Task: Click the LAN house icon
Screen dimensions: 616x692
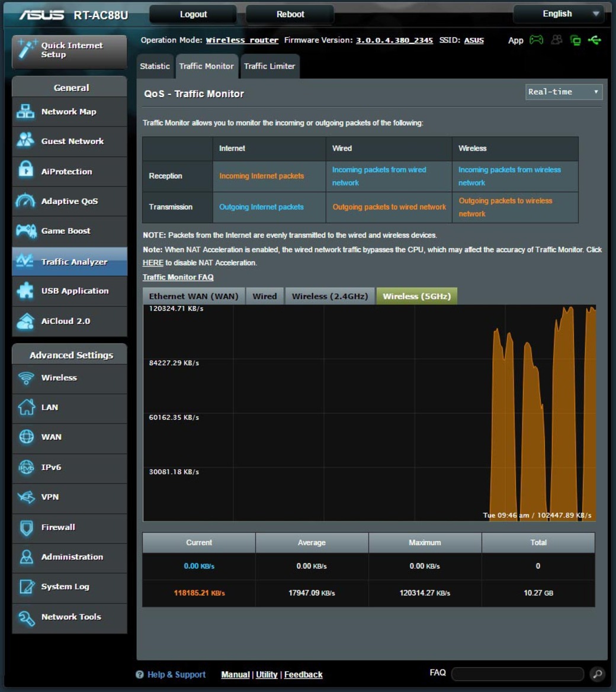Action: tap(26, 407)
